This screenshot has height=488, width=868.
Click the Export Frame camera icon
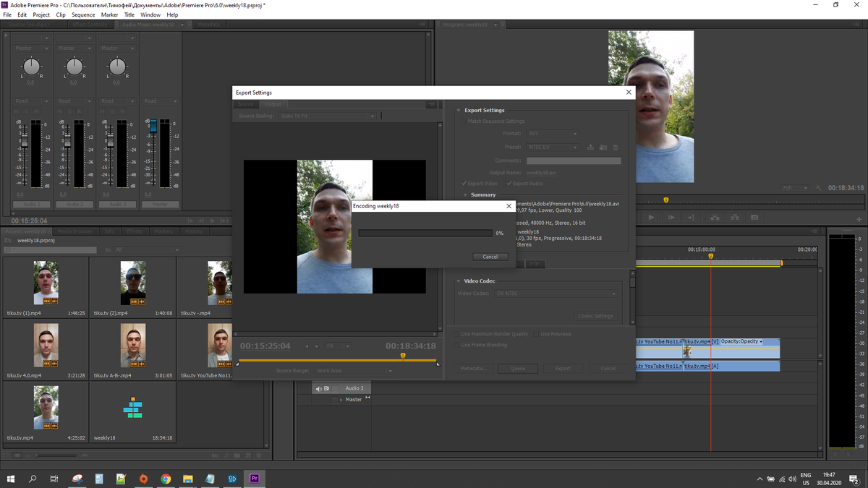click(754, 217)
